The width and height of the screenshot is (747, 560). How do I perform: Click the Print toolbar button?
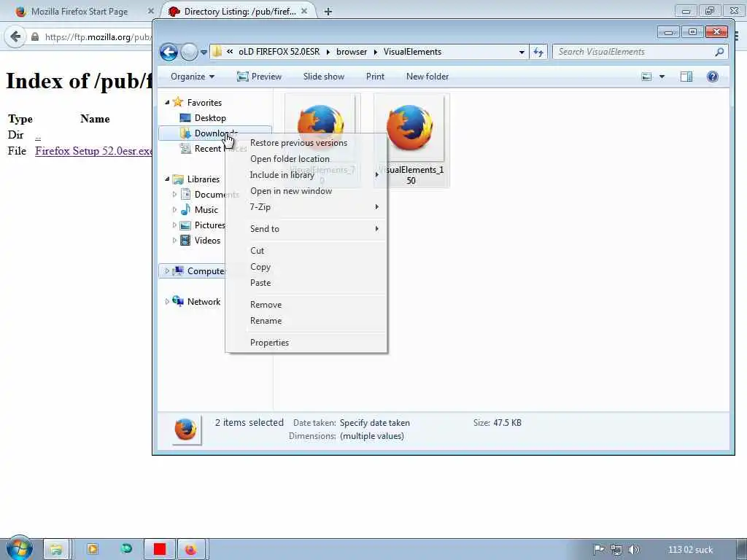pyautogui.click(x=375, y=77)
